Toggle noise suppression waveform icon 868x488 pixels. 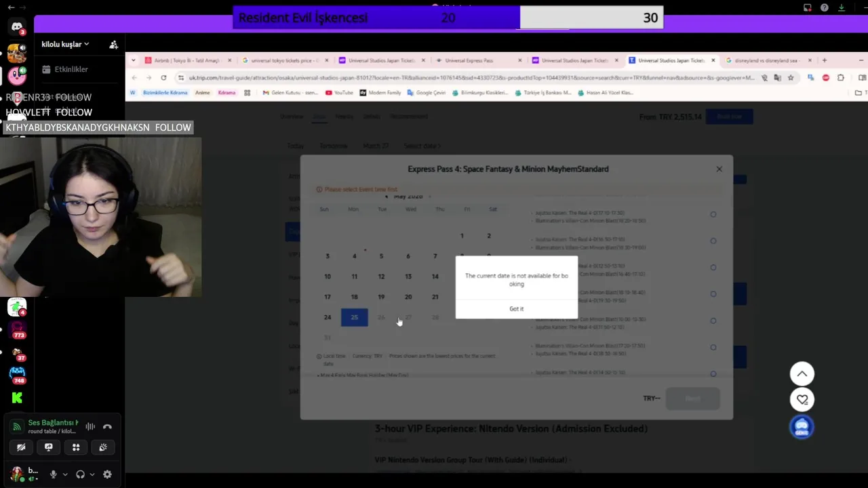pyautogui.click(x=90, y=427)
